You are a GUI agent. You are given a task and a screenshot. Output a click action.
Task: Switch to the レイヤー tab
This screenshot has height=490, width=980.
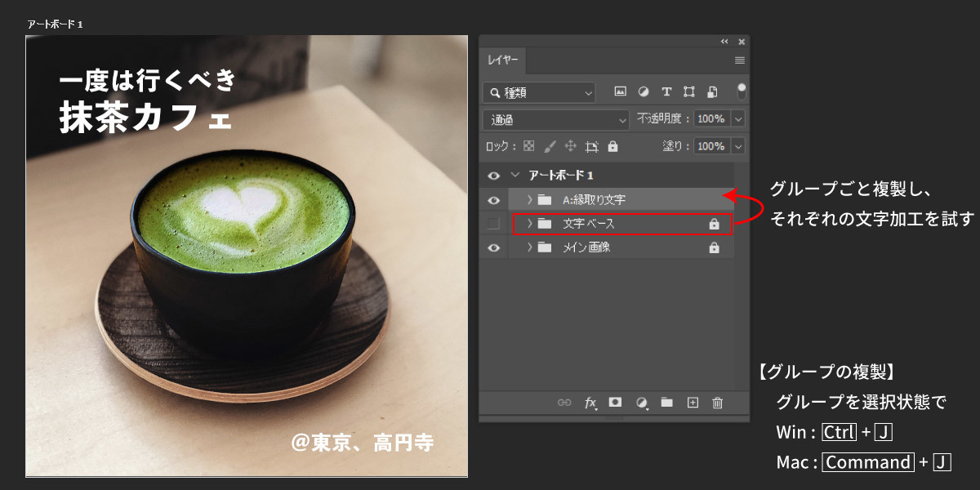503,61
